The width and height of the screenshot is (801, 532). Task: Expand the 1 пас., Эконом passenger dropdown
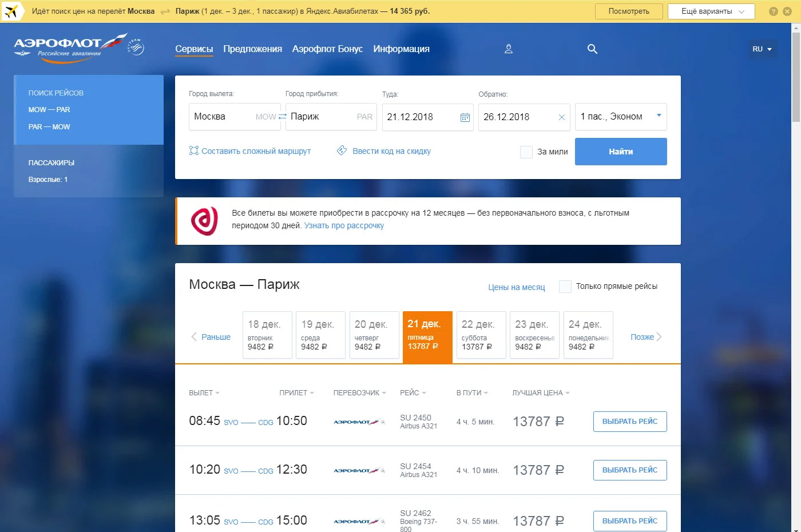tap(621, 117)
